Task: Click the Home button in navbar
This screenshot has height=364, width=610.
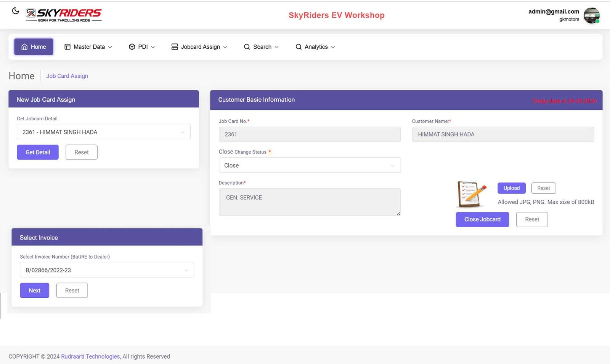Action: click(34, 47)
